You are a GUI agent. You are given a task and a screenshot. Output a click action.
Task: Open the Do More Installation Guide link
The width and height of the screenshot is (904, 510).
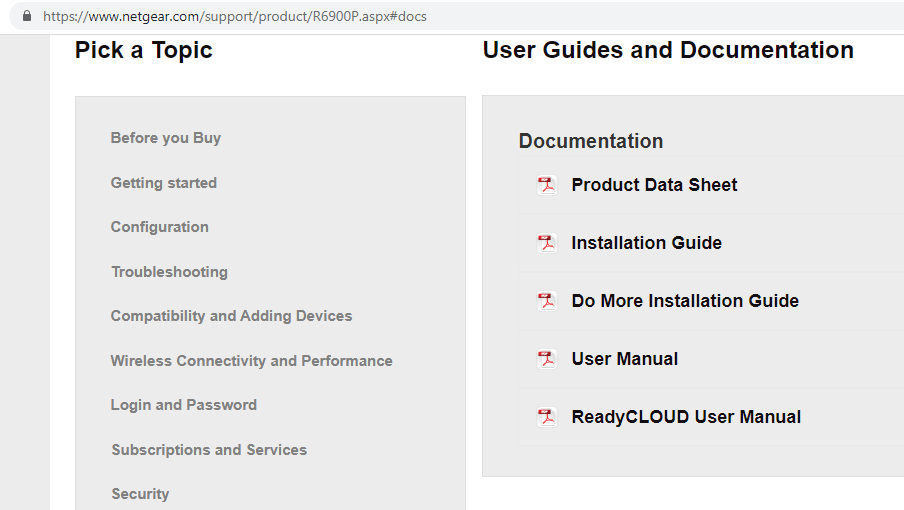tap(685, 301)
